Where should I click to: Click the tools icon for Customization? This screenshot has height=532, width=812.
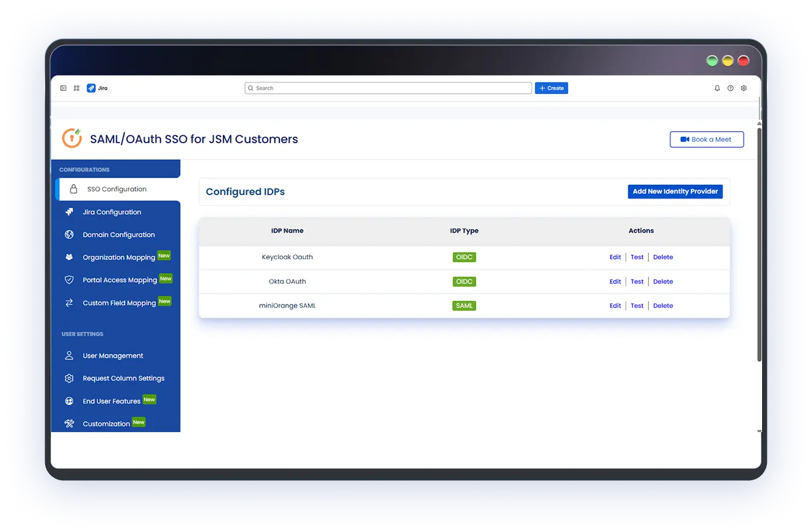click(x=69, y=424)
